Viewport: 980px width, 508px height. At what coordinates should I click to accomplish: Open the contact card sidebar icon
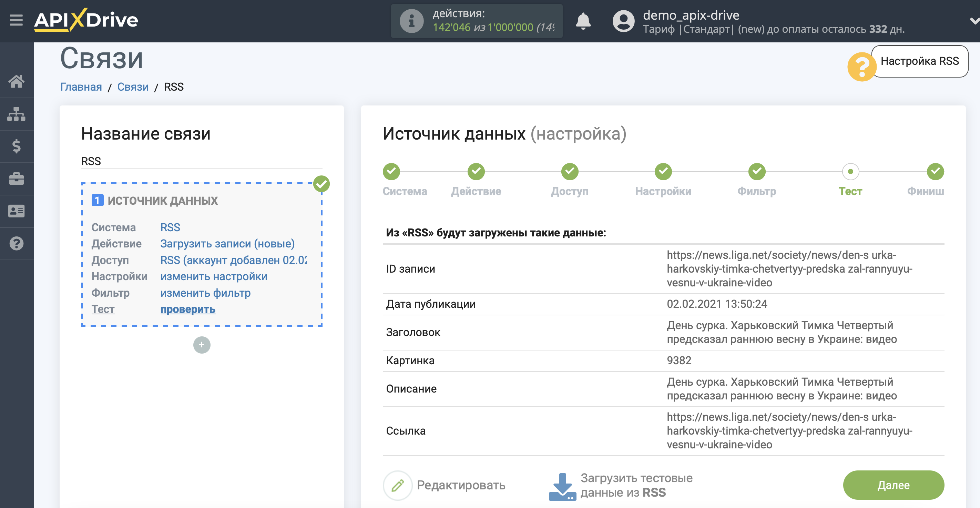(16, 211)
